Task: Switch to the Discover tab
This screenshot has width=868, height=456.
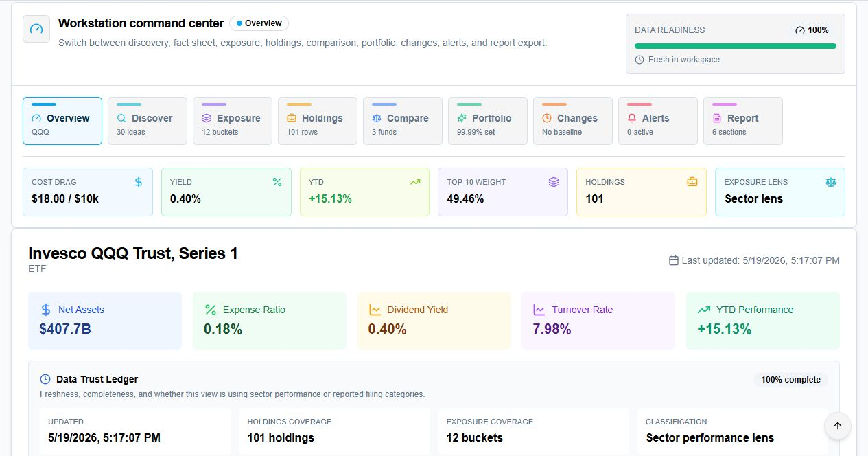Action: click(148, 121)
